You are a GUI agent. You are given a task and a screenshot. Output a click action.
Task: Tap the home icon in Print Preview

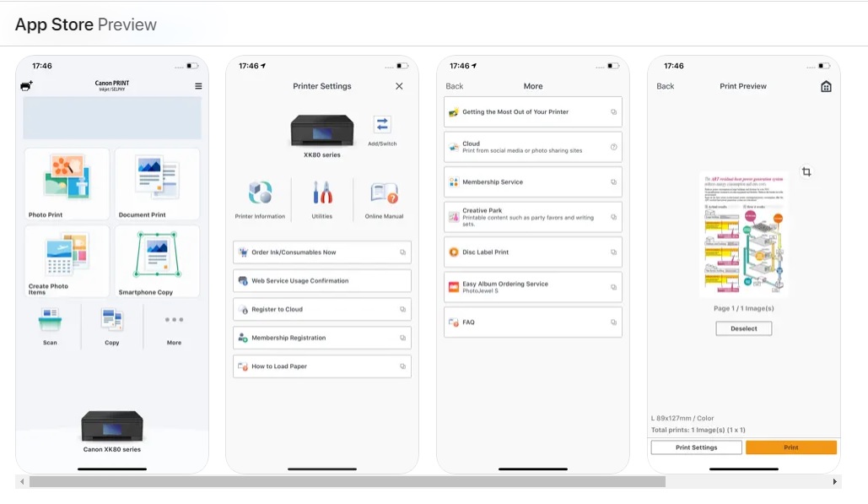826,86
